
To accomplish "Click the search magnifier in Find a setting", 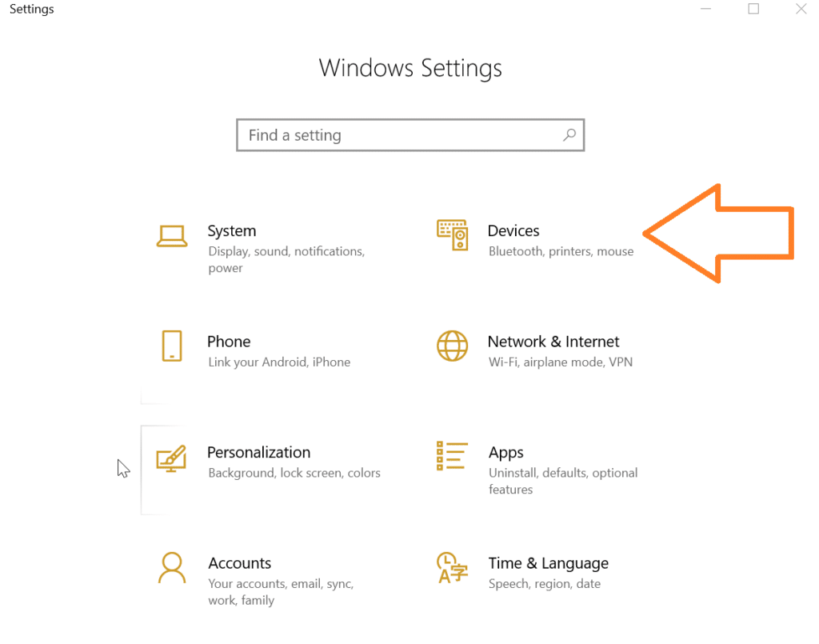I will click(569, 135).
